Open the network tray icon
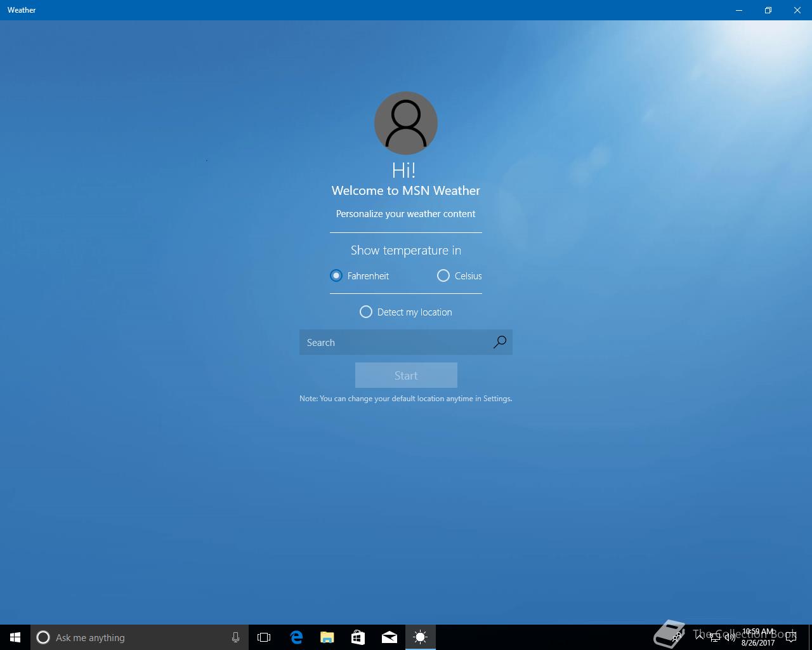 (x=714, y=637)
